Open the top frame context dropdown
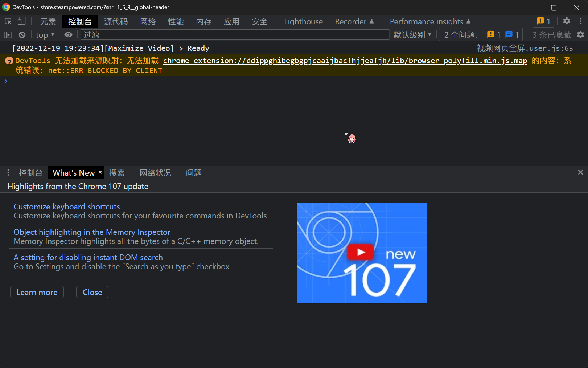 click(44, 34)
